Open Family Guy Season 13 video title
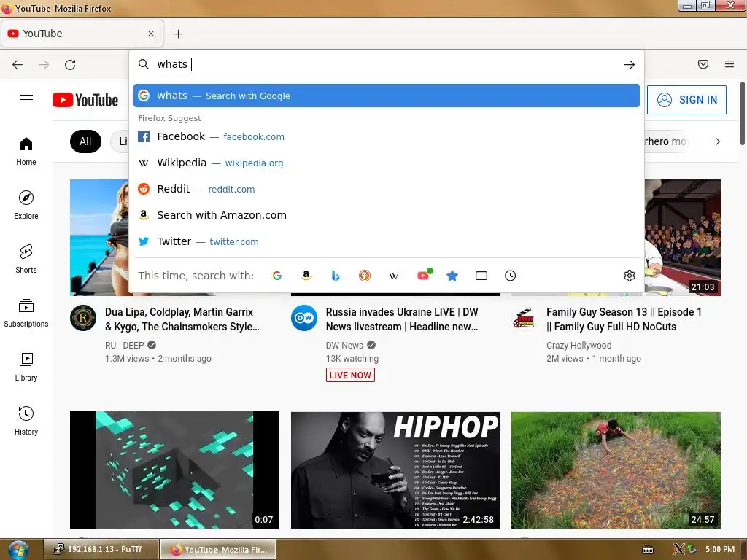This screenshot has width=747, height=560. (x=624, y=319)
